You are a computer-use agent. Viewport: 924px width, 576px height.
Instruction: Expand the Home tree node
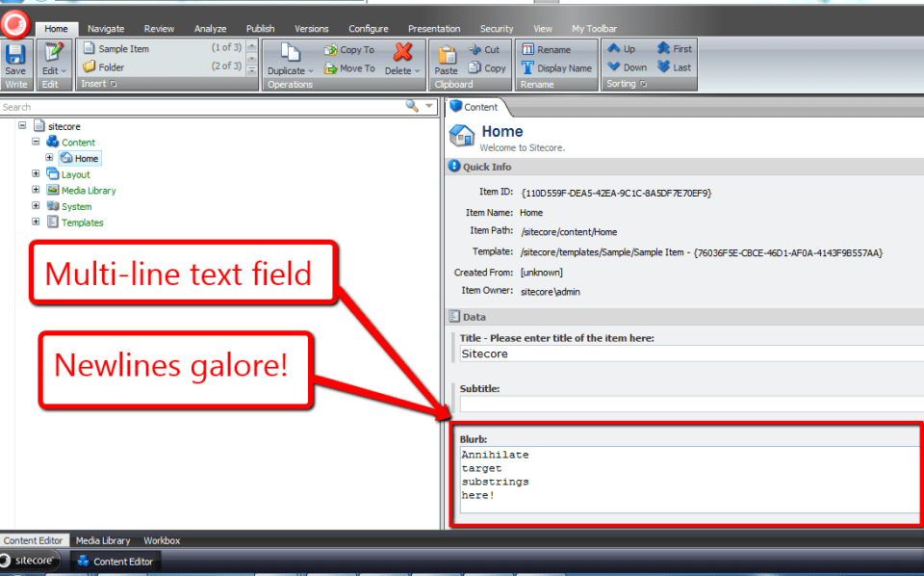pos(49,158)
